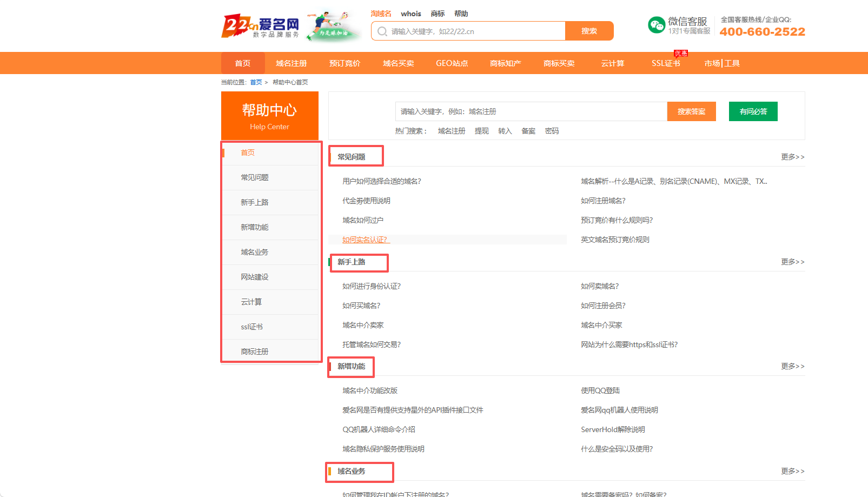Viewport: 868px width, 497px height.
Task: Click the WeChat 微信客服 icon
Action: coord(657,25)
